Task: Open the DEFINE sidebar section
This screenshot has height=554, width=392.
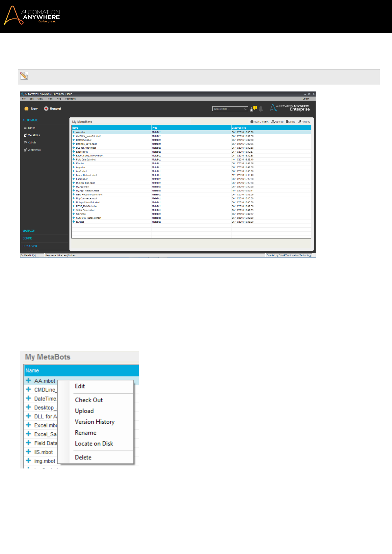Action: coord(27,239)
